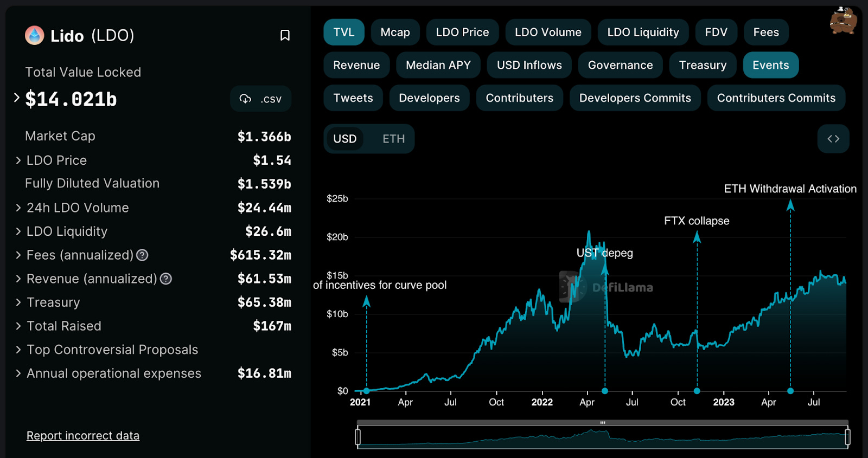Click the $14.021b TVL value

pyautogui.click(x=71, y=99)
